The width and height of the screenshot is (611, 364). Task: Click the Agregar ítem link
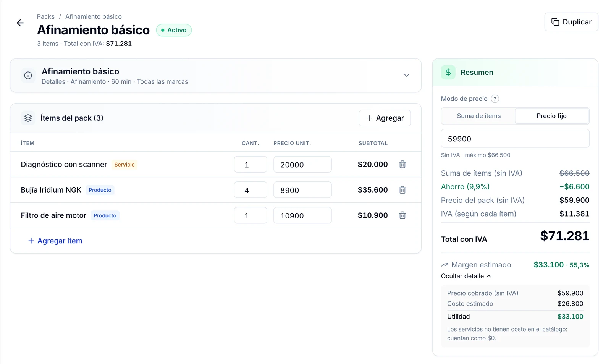click(x=55, y=241)
